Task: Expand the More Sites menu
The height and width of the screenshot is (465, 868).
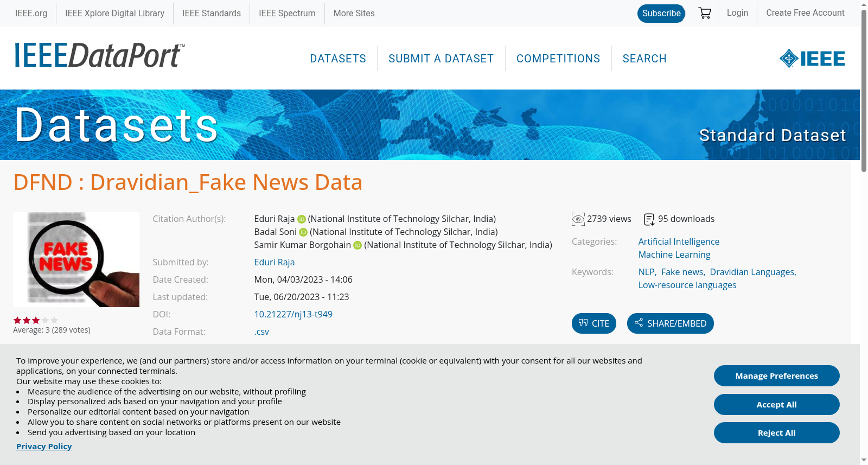Action: [354, 13]
